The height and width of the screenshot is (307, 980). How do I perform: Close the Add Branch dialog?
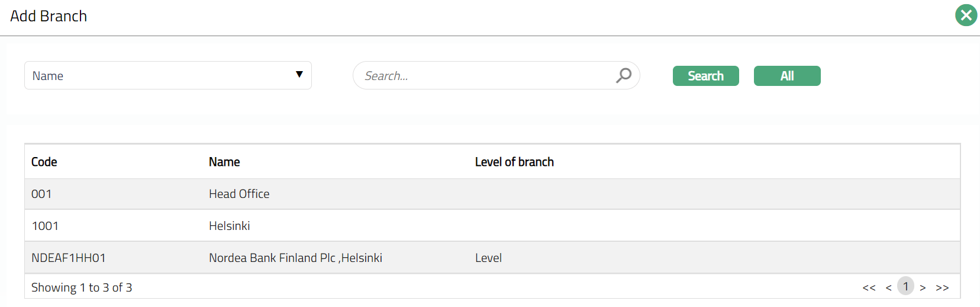tap(966, 15)
